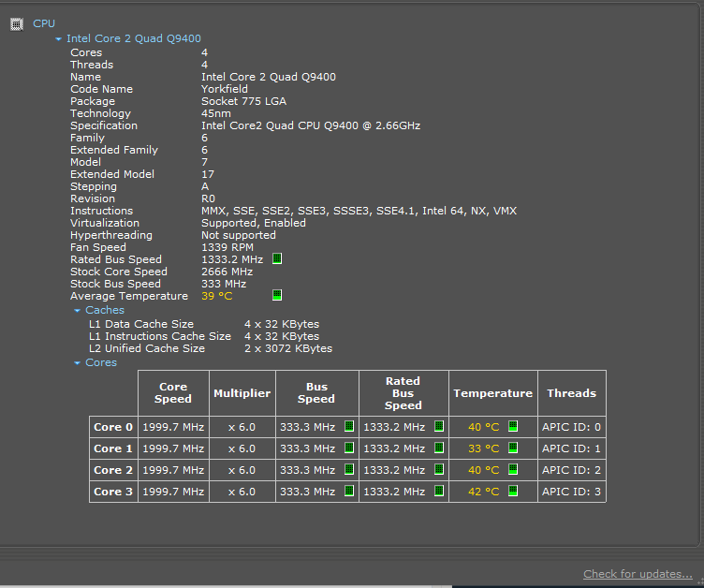The height and width of the screenshot is (588, 704).
Task: Click Core 3 Rated Bus Speed graph icon
Action: coord(439,491)
